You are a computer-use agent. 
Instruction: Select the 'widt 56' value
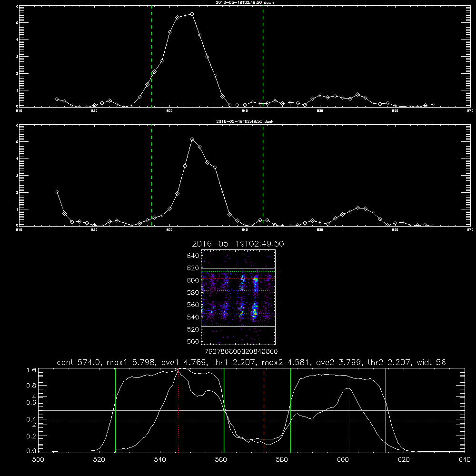coord(431,362)
